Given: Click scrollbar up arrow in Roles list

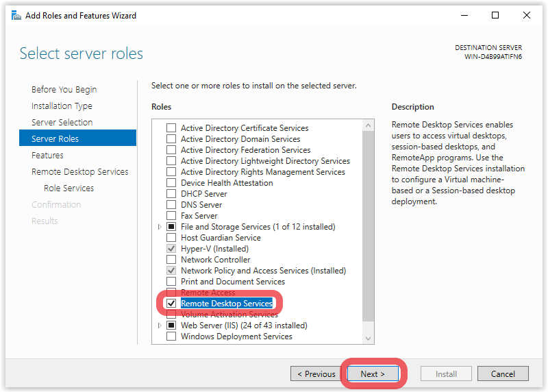Looking at the screenshot, I should [x=368, y=125].
